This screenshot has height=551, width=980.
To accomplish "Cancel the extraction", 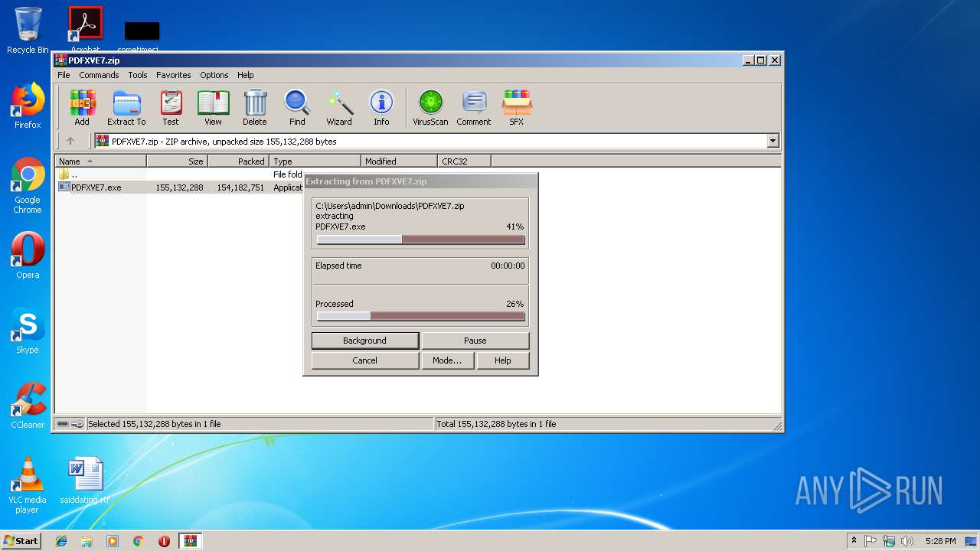I will [365, 360].
